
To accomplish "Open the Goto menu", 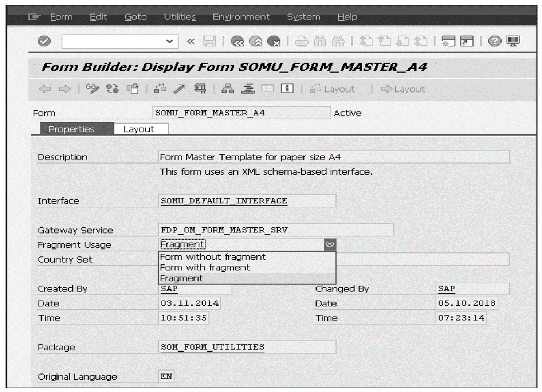I will [x=135, y=17].
